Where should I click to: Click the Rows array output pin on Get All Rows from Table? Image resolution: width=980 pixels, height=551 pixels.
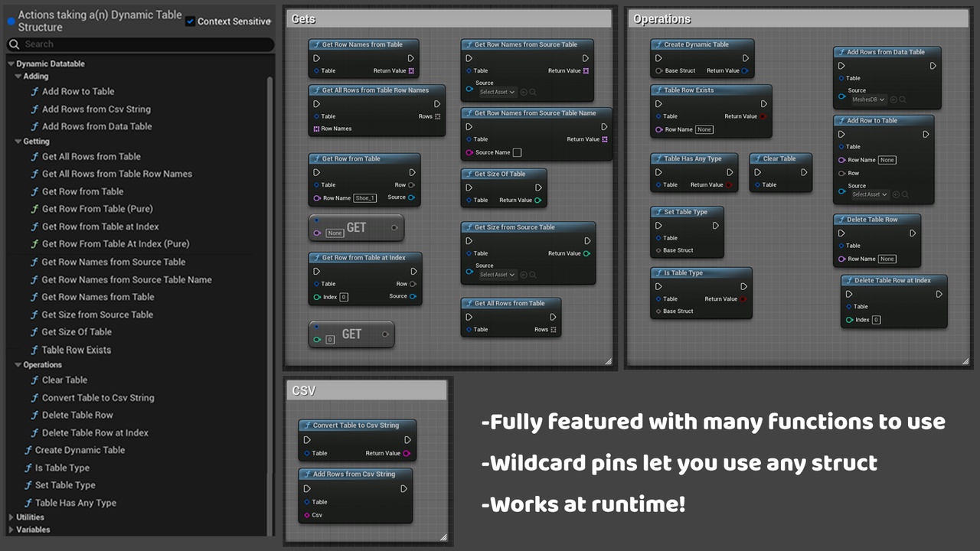pos(554,330)
